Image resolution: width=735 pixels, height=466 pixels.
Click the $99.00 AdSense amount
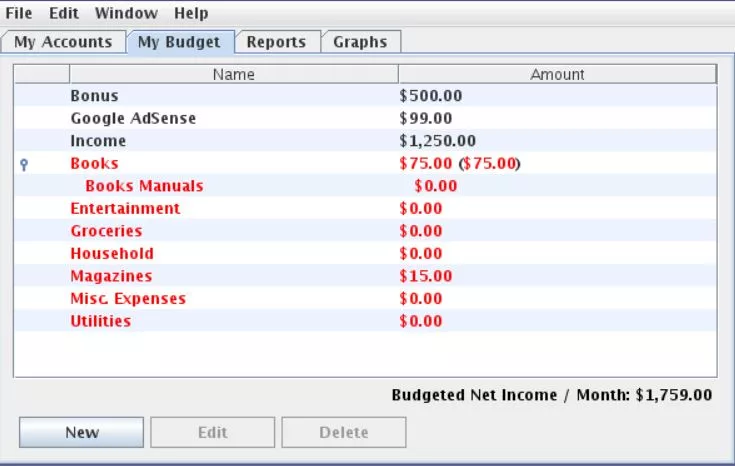[426, 118]
